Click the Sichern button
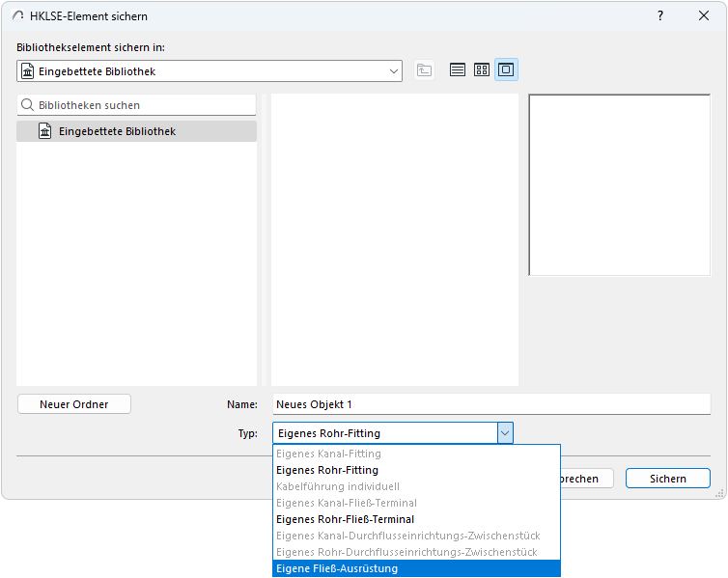This screenshot has height=578, width=728. pos(667,479)
